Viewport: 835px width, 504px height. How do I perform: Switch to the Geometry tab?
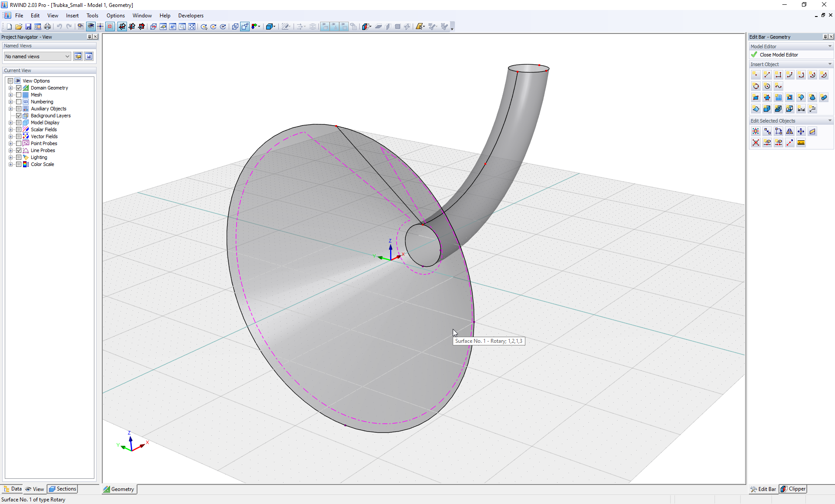tap(119, 489)
